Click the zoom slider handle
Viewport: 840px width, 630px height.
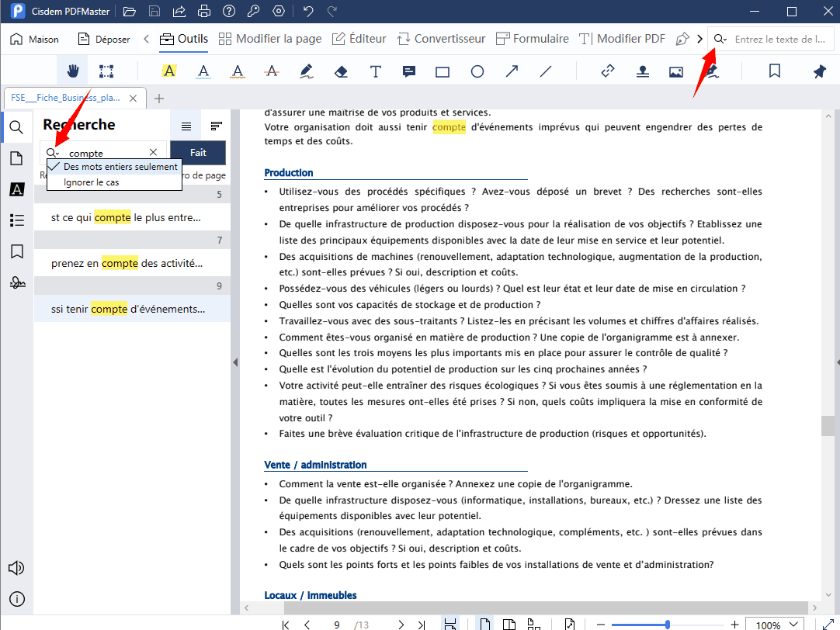668,624
